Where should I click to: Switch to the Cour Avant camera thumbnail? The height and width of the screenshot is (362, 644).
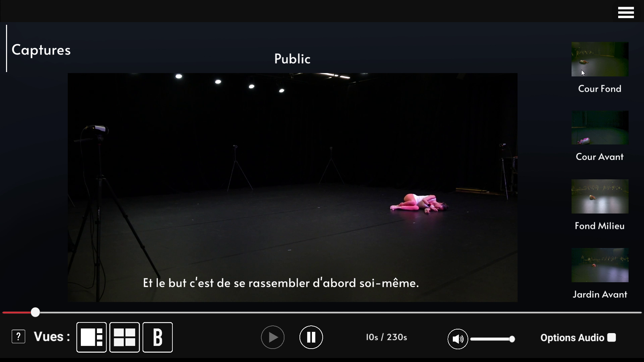click(600, 128)
